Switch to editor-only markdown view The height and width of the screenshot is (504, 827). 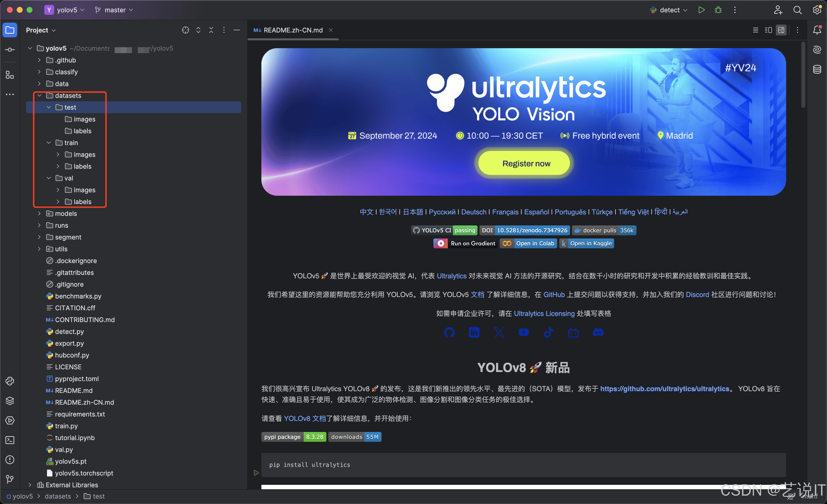pos(756,30)
